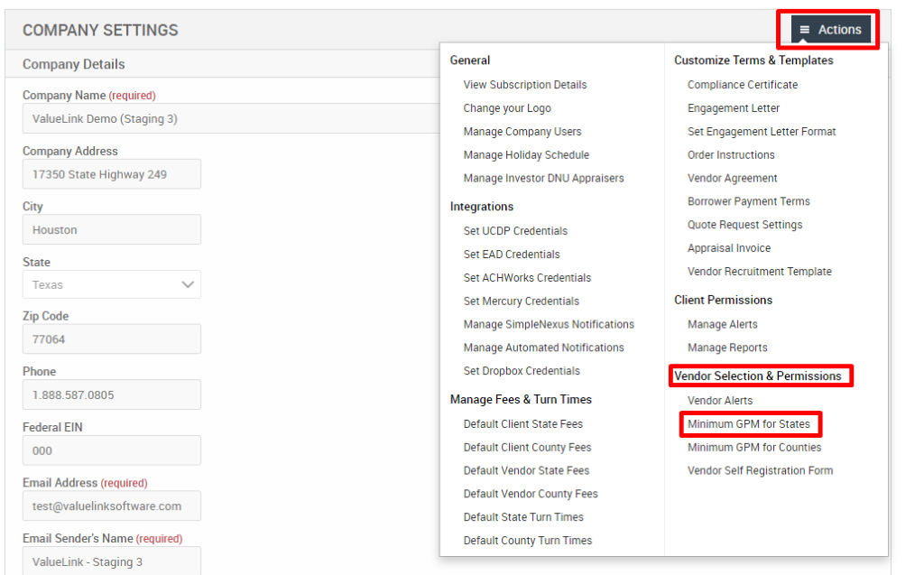Click the Manage Fees & Turn Times heading
This screenshot has width=924, height=575.
521,399
